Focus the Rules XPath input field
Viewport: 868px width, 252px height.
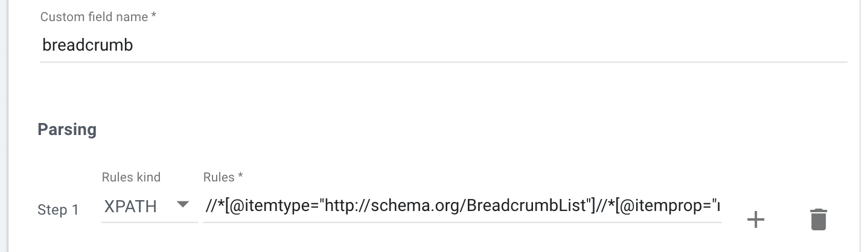(462, 207)
